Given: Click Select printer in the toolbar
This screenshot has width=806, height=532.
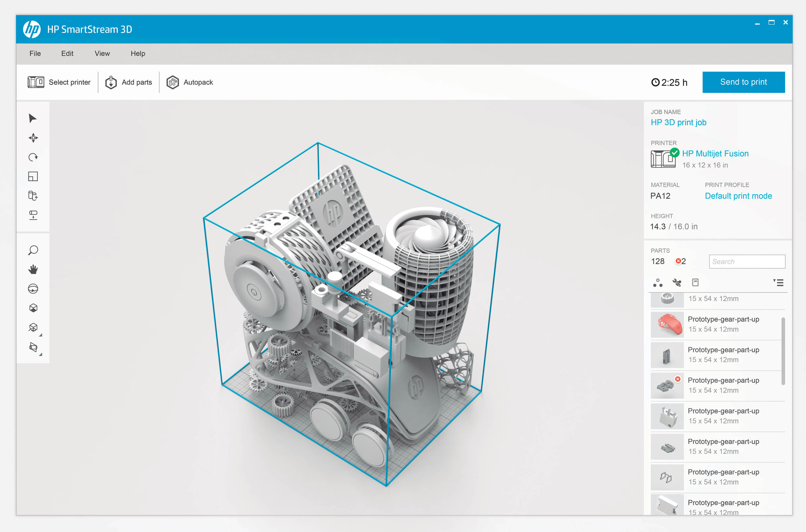Looking at the screenshot, I should [x=59, y=82].
